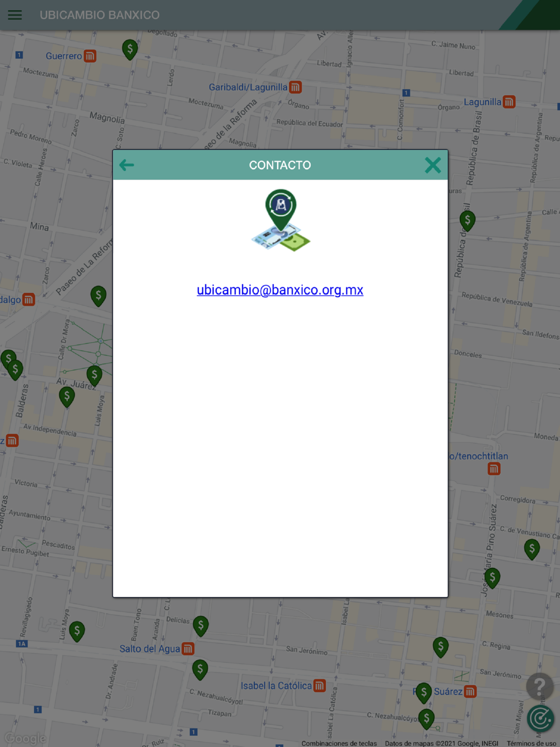The width and height of the screenshot is (560, 747).
Task: Select dollar marker on José María Pino Suárez
Action: tap(492, 578)
